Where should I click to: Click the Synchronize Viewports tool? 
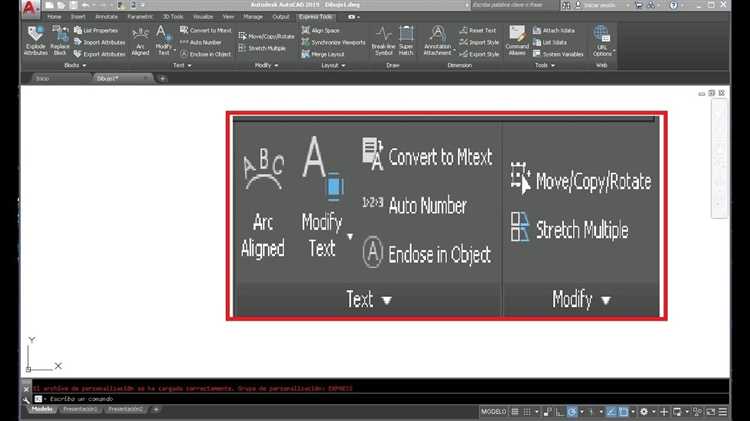333,42
